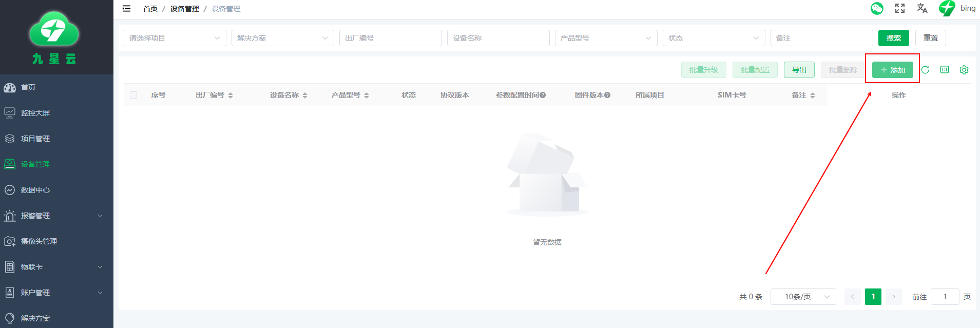This screenshot has height=328, width=980.
Task: Toggle fullscreen mode icon
Action: (900, 8)
